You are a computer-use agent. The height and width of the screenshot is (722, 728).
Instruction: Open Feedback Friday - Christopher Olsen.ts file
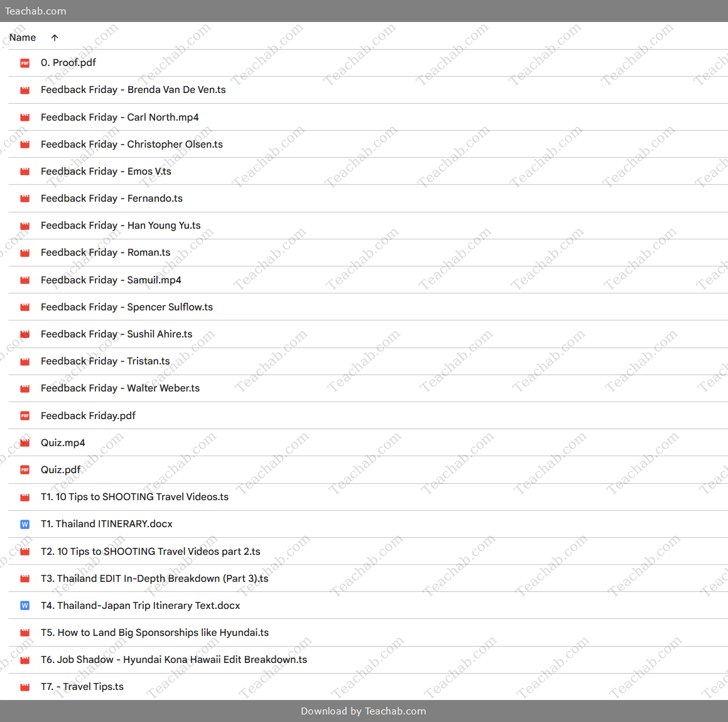132,145
